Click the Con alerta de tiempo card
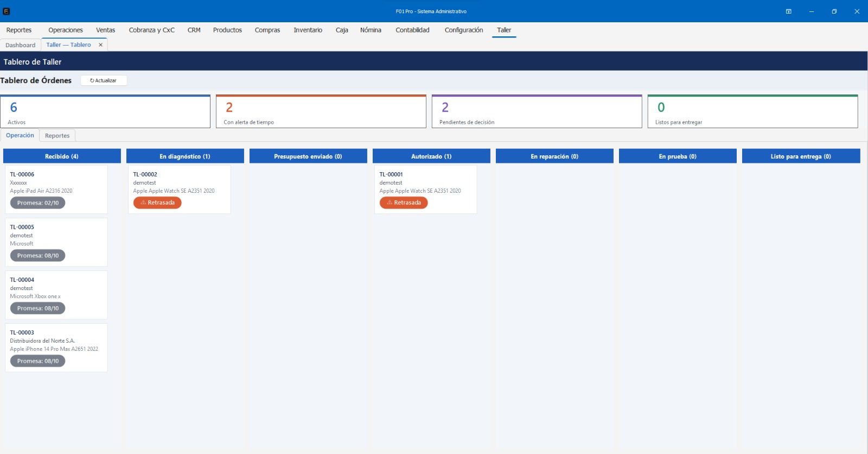868x454 pixels. click(321, 112)
